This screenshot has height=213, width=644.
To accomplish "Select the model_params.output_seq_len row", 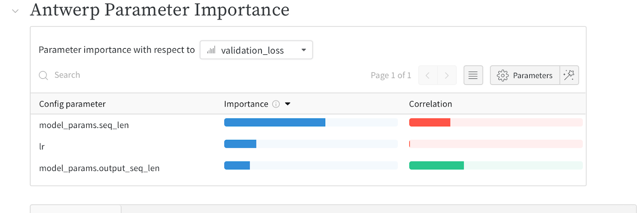I will 99,168.
